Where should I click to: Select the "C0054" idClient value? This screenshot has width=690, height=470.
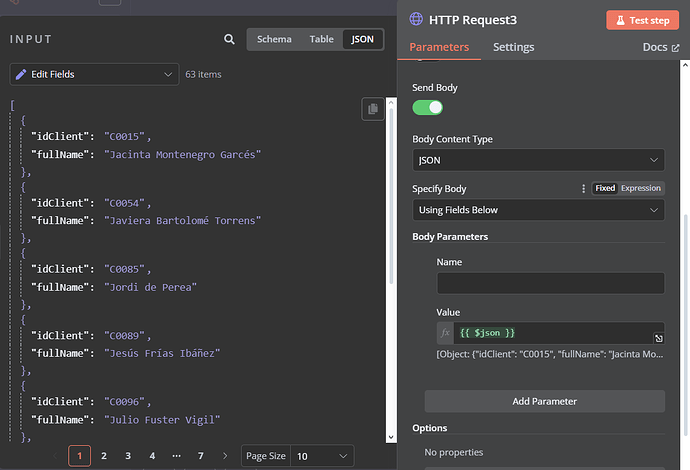pyautogui.click(x=125, y=203)
